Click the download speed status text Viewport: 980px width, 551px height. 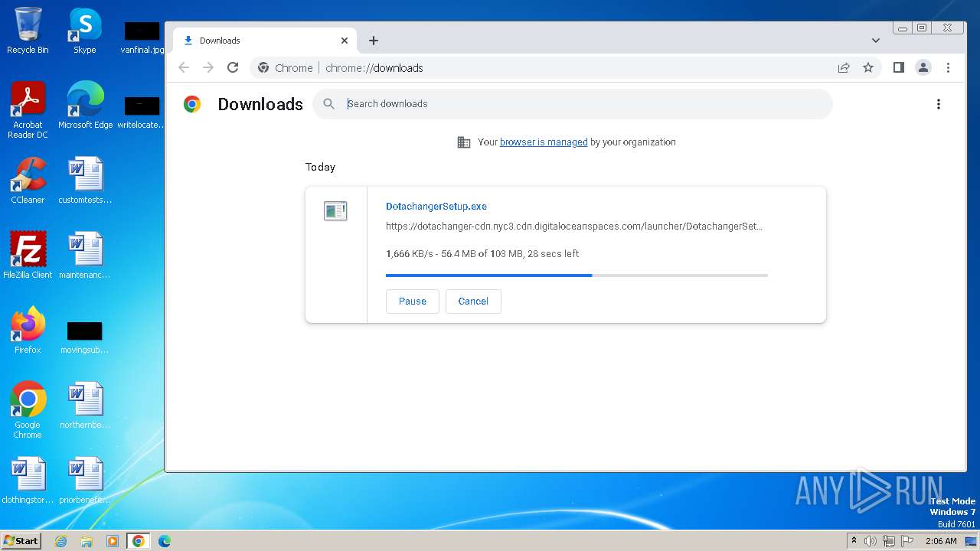482,254
